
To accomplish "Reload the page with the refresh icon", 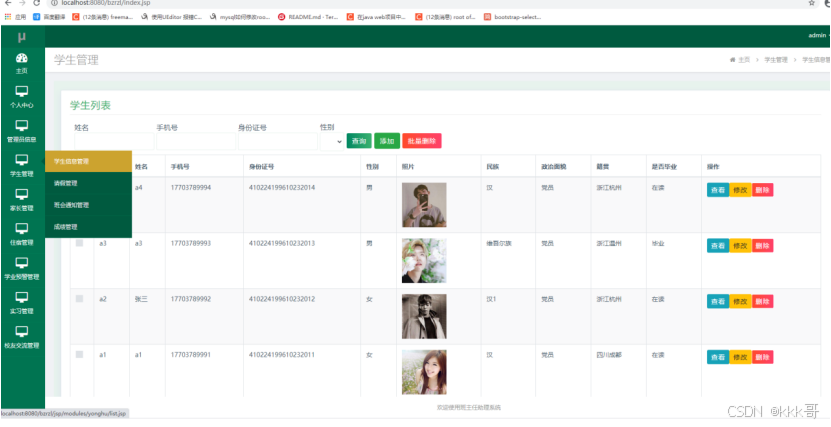I will coord(36,3).
